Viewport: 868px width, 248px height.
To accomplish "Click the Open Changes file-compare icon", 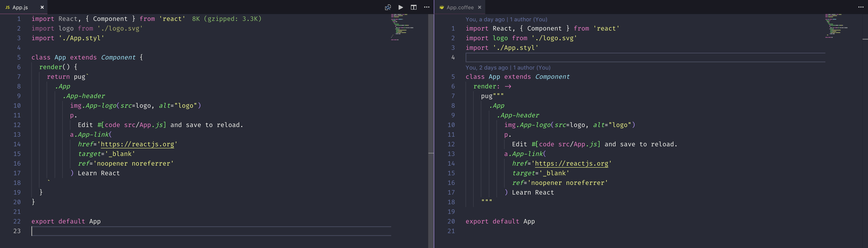I will [388, 7].
